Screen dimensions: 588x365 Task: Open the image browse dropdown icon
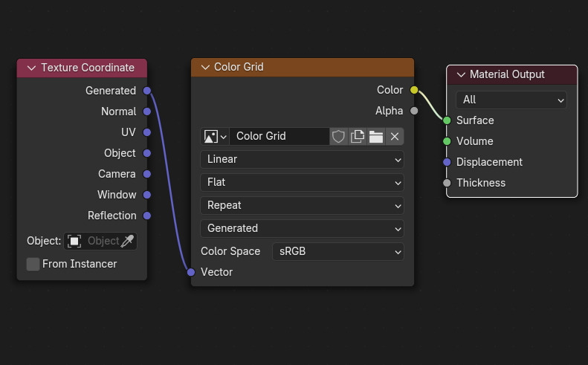click(x=215, y=136)
